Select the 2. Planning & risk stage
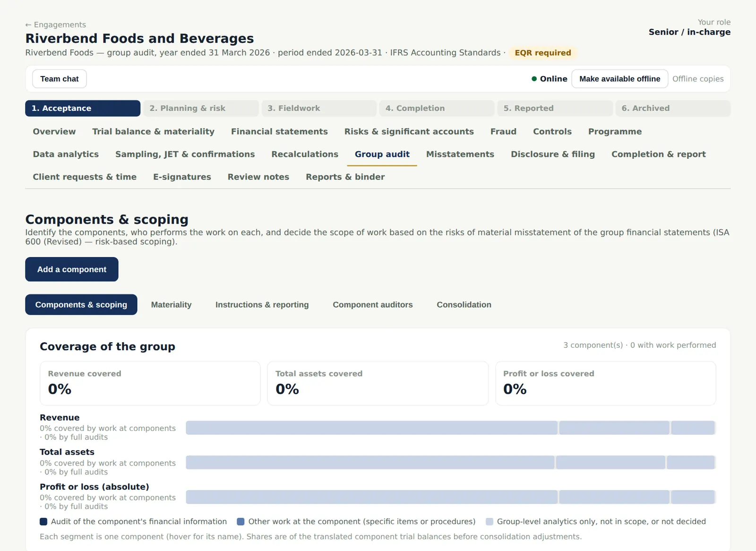Image resolution: width=756 pixels, height=551 pixels. pos(201,108)
